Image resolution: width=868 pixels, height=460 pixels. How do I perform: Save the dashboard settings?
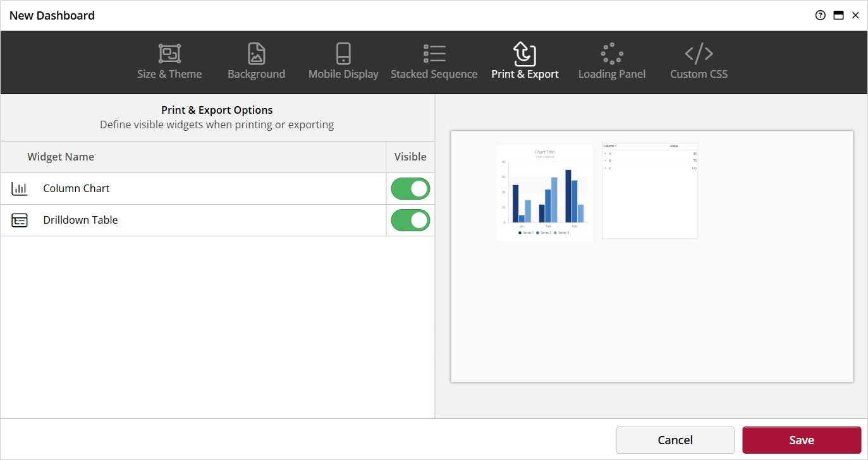point(802,440)
